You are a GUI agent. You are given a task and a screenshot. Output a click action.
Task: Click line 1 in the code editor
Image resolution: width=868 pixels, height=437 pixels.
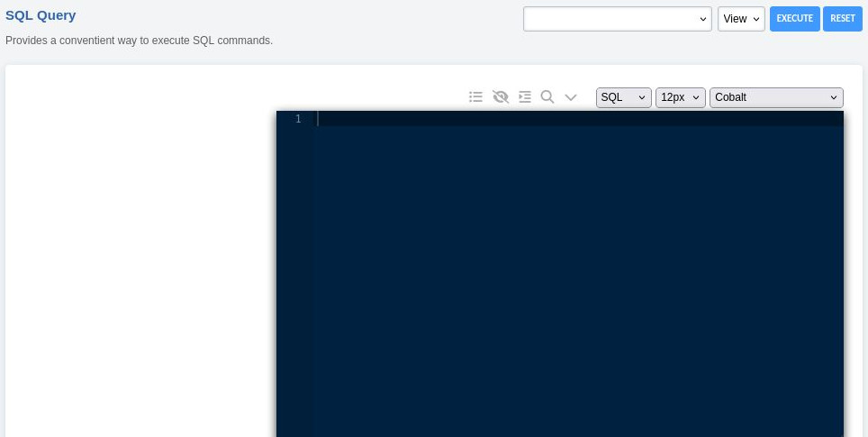pyautogui.click(x=576, y=119)
